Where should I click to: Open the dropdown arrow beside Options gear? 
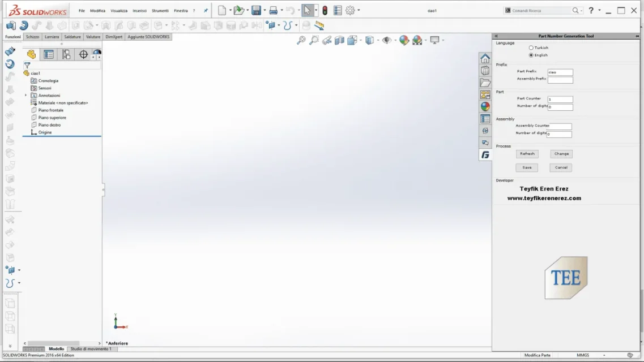click(359, 11)
